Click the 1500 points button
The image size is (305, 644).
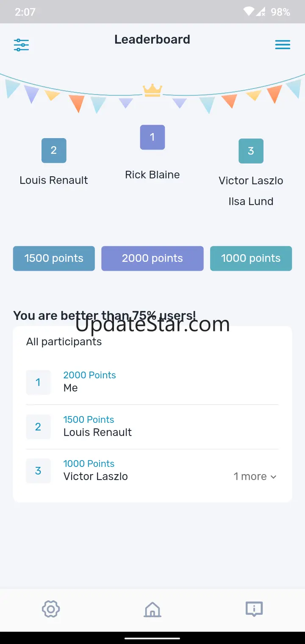(54, 258)
